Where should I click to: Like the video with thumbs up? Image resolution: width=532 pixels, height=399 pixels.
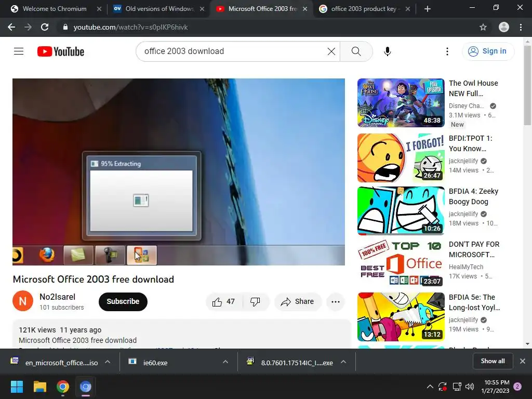click(224, 302)
